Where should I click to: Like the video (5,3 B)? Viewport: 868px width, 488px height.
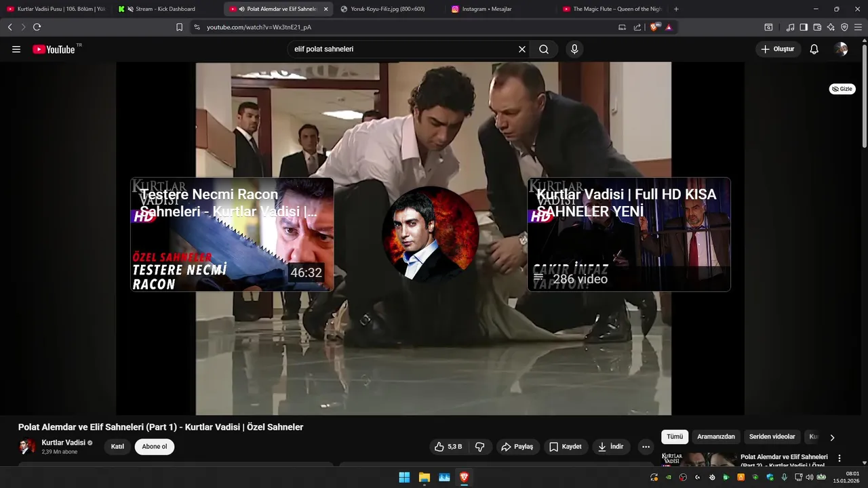(448, 447)
